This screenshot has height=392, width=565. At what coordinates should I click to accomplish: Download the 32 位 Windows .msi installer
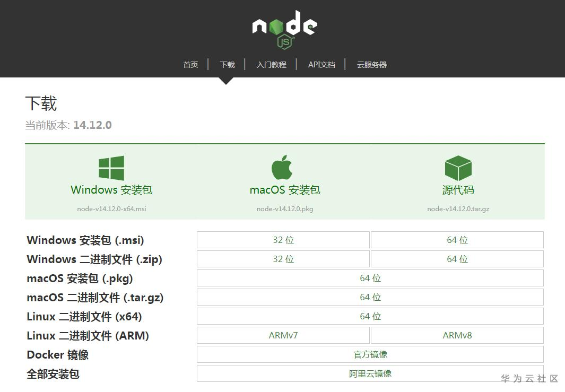click(283, 240)
